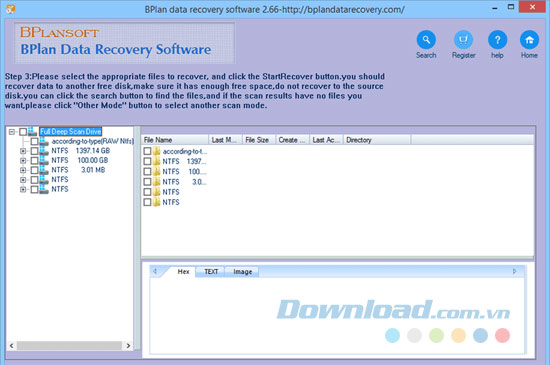Click tree panel scrollbar left arrow
Screen dimensions: 550x365
click(x=12, y=346)
